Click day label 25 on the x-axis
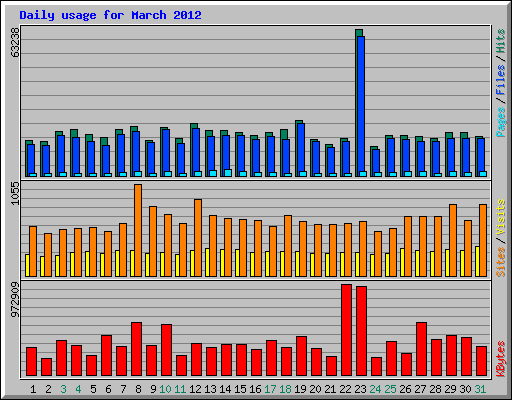Viewport: 512px width, 400px height. (390, 389)
